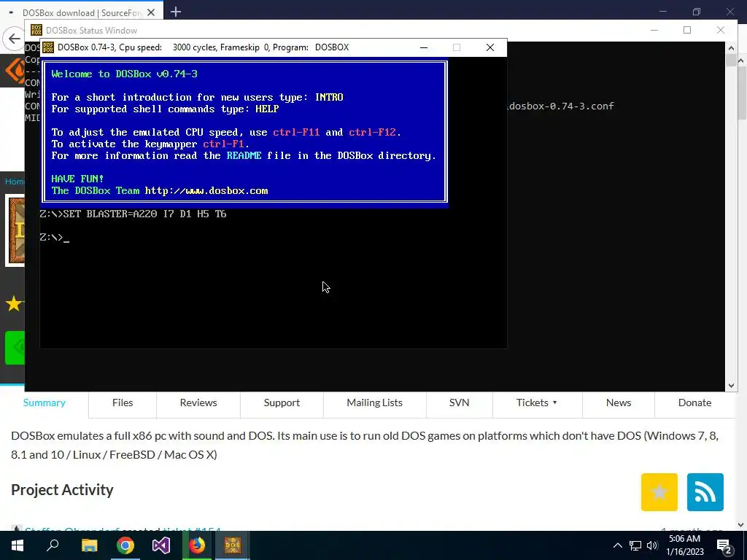
Task: Open the Files tab
Action: point(123,402)
